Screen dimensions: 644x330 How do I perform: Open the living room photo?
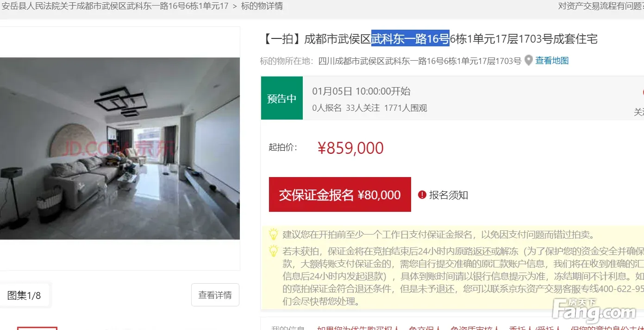[120, 148]
